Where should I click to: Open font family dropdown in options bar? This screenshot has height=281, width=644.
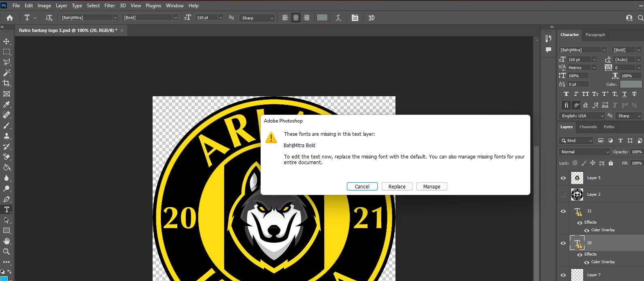(x=115, y=18)
